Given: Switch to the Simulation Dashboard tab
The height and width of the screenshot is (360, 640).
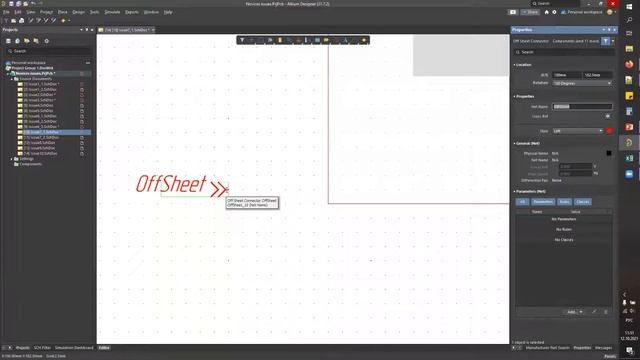Looking at the screenshot, I should click(x=74, y=348).
